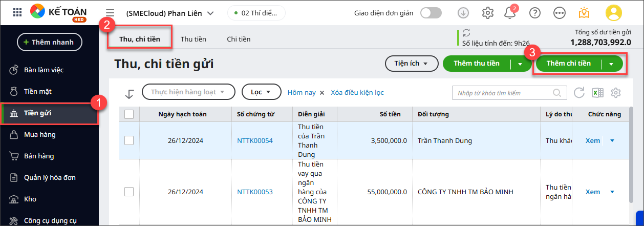Open the Lọc filter dropdown
Viewport: 644px width, 226px height.
(261, 92)
